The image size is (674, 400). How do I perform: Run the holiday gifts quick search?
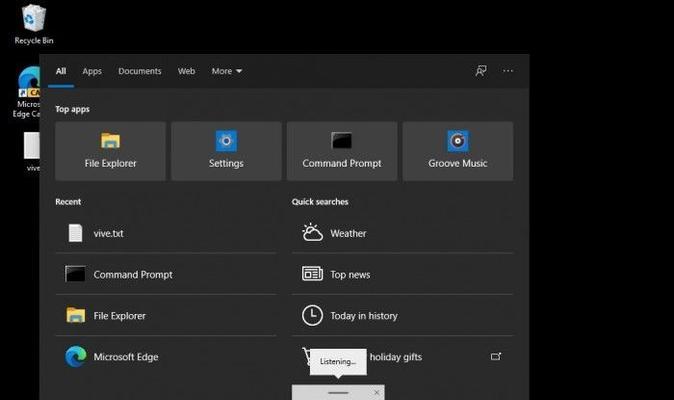tap(402, 357)
